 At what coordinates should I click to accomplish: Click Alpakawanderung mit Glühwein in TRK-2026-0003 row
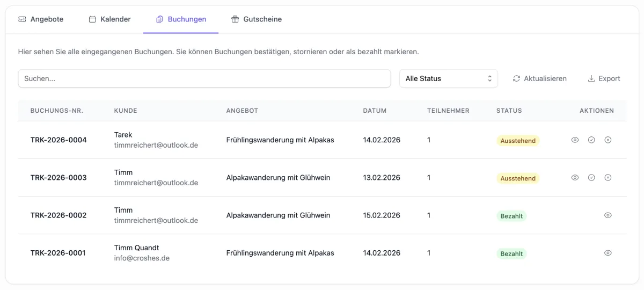click(278, 178)
